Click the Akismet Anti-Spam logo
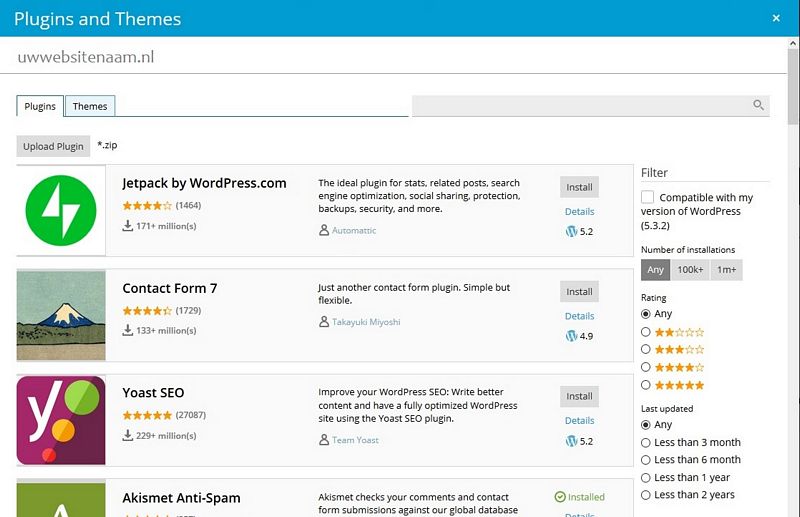This screenshot has height=517, width=800. [61, 500]
